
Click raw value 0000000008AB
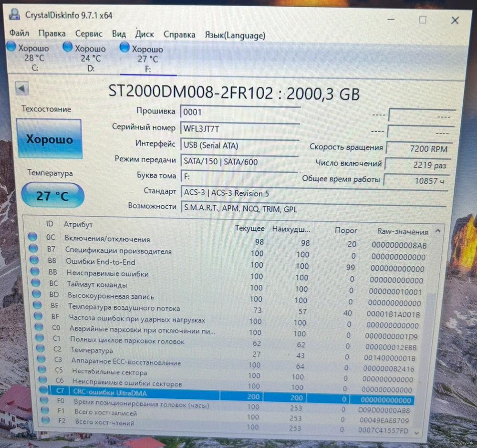tap(399, 245)
